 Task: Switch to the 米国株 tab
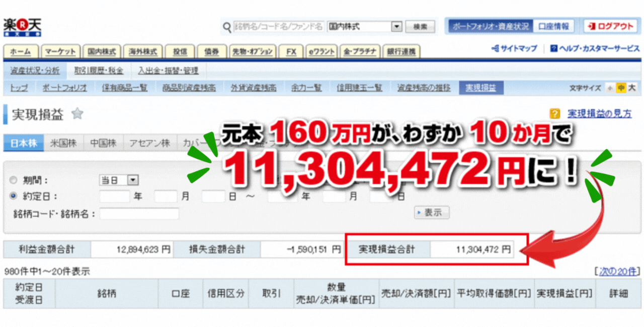(63, 143)
